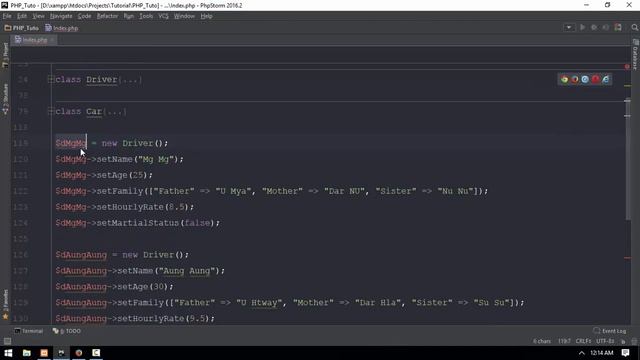
Task: Click the Debug toolbar icon
Action: (x=594, y=28)
